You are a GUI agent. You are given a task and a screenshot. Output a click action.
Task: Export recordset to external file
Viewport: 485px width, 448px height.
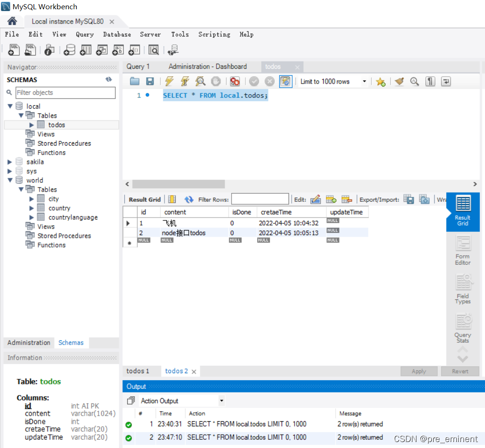[409, 200]
